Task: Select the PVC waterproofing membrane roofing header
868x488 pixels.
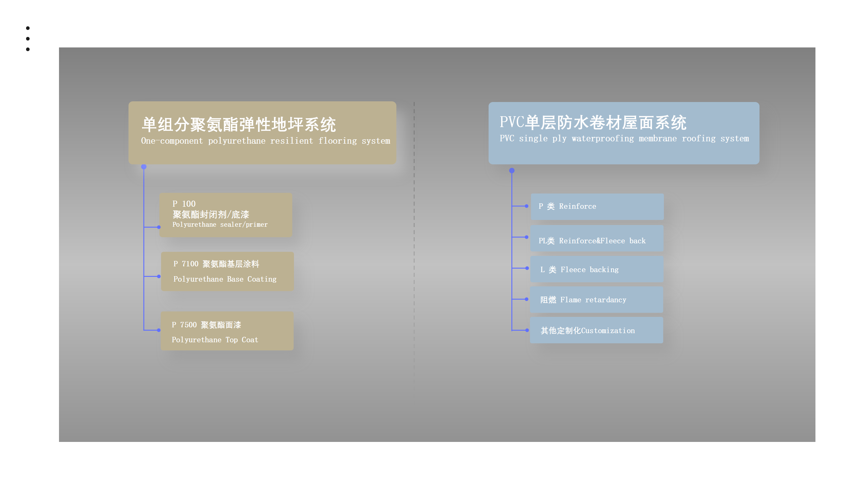Action: (x=624, y=133)
